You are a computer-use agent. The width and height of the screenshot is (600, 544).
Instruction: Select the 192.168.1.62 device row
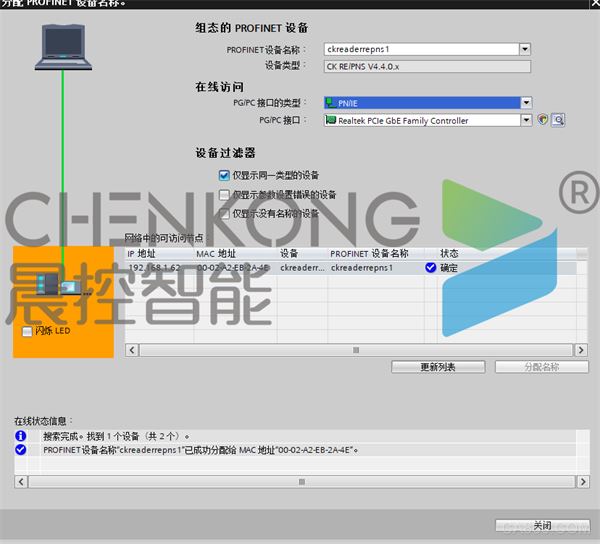(158, 268)
